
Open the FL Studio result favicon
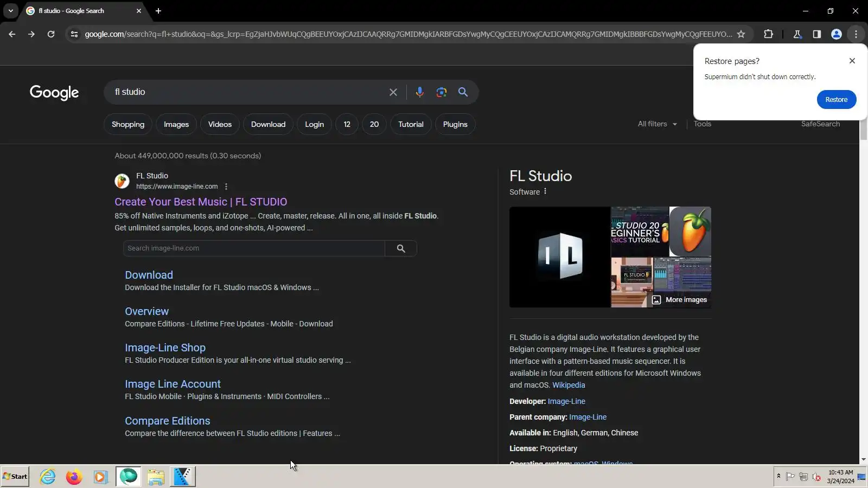[x=122, y=181]
